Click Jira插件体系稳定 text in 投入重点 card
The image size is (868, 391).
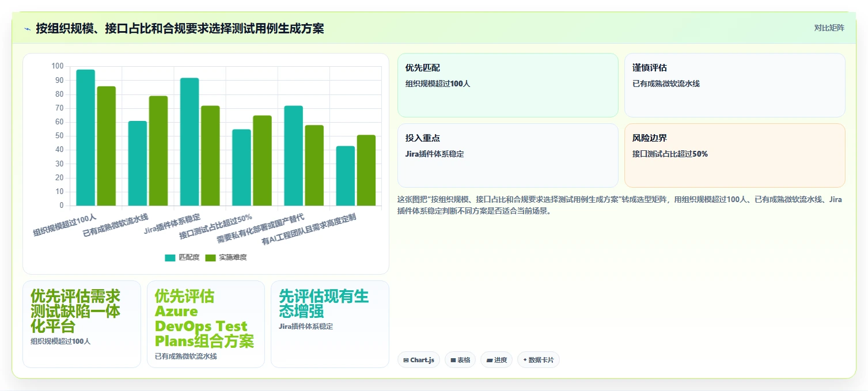pos(434,154)
